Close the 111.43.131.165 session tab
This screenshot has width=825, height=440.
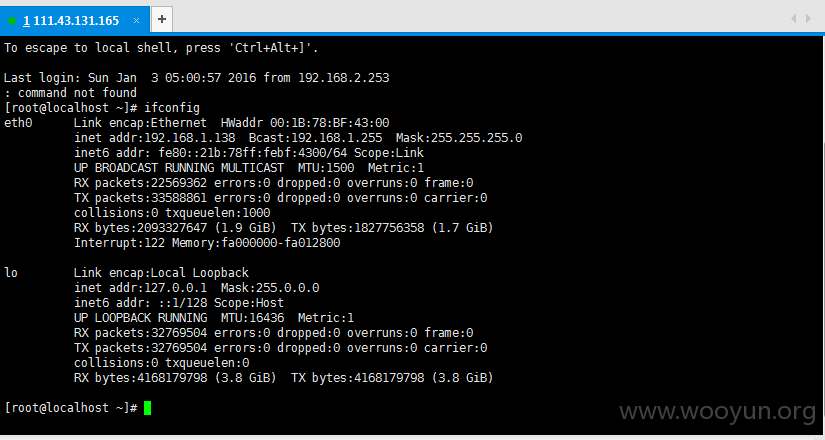coord(136,21)
